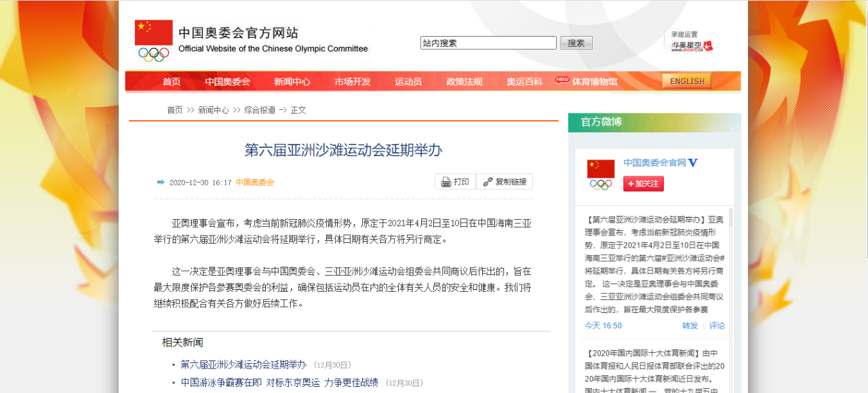Click the blue arrow icon before article date
This screenshot has width=868, height=393.
coord(161,182)
